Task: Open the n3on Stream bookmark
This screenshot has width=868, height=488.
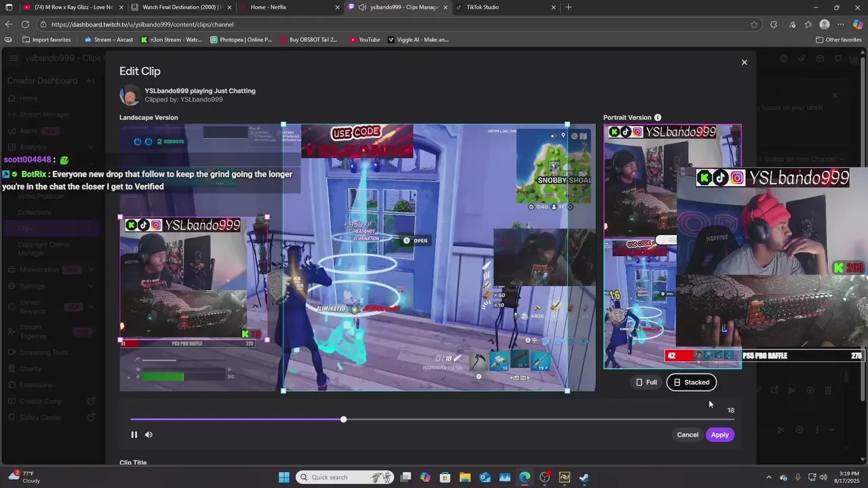Action: click(172, 39)
